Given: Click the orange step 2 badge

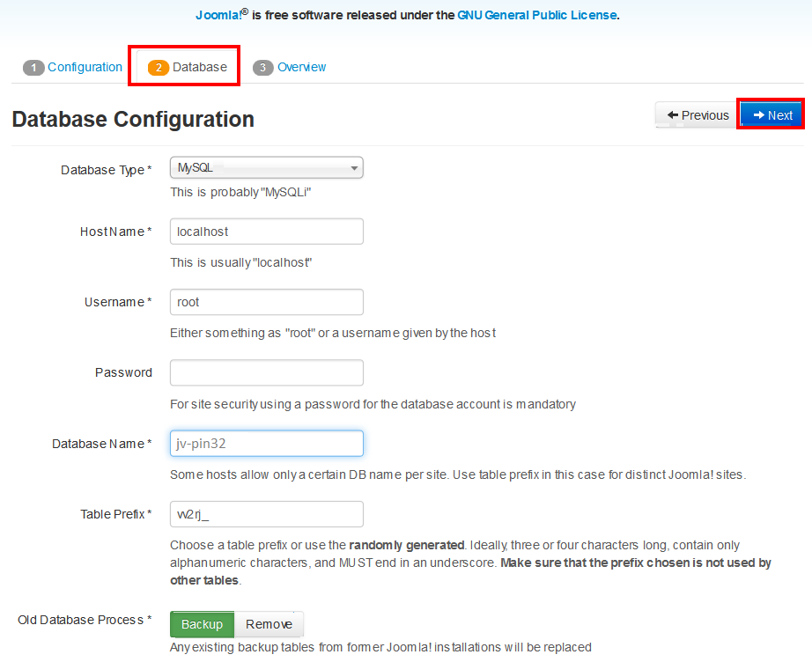Looking at the screenshot, I should click(x=159, y=68).
